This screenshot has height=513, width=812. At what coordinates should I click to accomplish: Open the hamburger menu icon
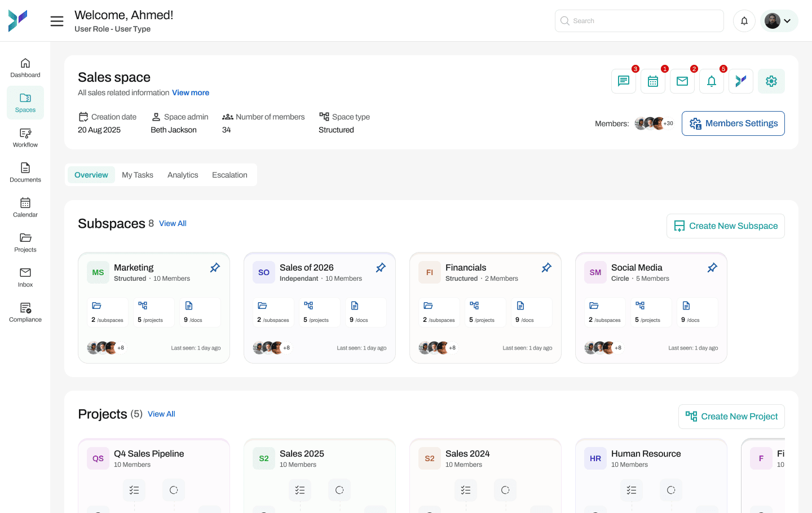click(x=57, y=21)
